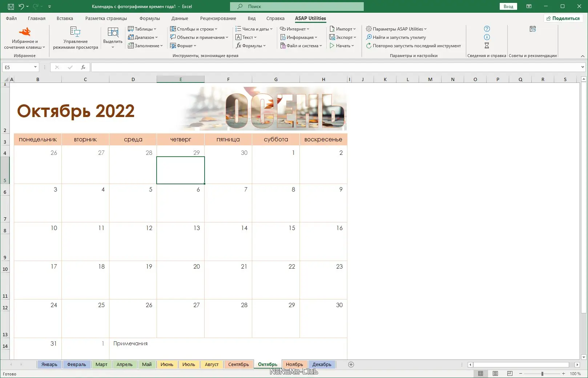This screenshot has height=378, width=588.
Task: Click the ASAP Utilities info icon
Action: pyautogui.click(x=487, y=37)
